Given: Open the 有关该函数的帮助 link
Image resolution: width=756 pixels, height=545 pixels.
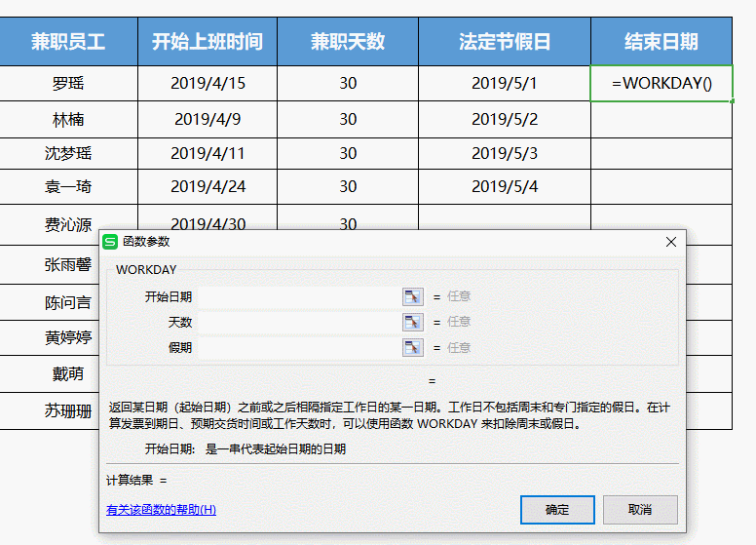Looking at the screenshot, I should (x=161, y=509).
